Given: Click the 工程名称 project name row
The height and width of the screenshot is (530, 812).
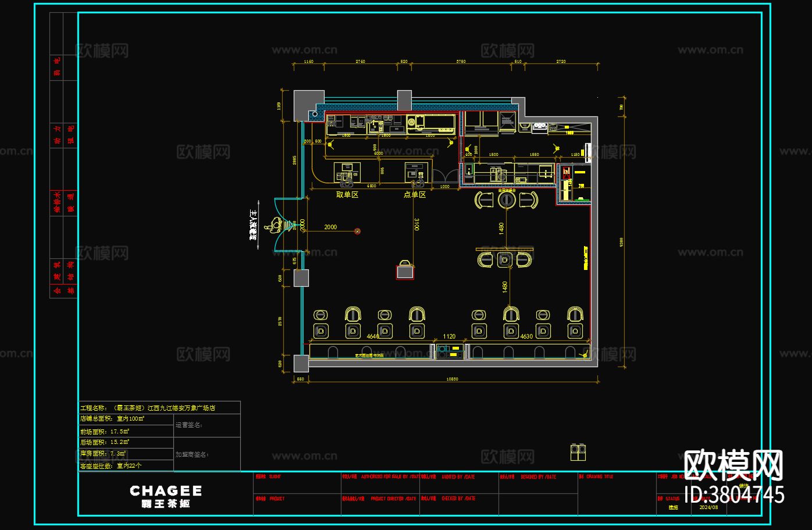Looking at the screenshot, I should (x=159, y=408).
